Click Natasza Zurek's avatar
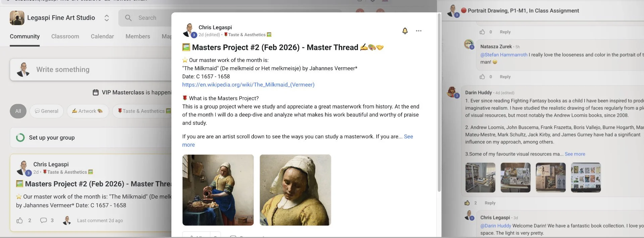Image resolution: width=644 pixels, height=238 pixels. click(x=469, y=45)
